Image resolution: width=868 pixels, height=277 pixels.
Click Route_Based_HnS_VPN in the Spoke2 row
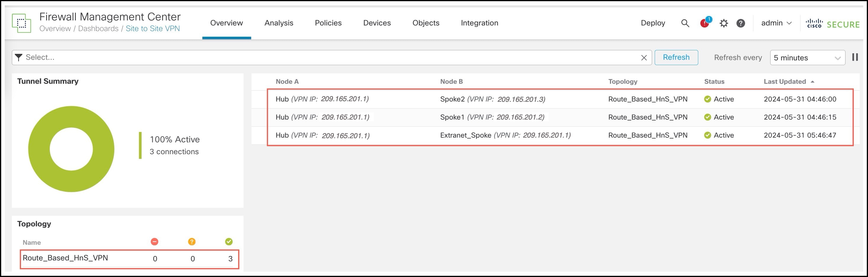[x=648, y=99]
